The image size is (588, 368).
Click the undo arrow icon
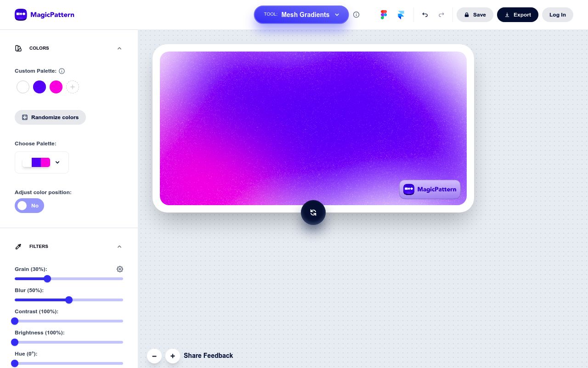(425, 15)
